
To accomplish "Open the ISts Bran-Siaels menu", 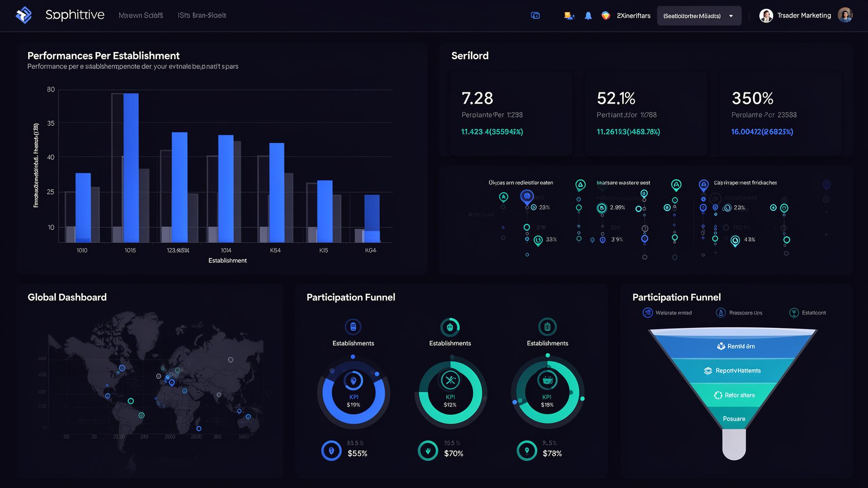I will pos(202,15).
